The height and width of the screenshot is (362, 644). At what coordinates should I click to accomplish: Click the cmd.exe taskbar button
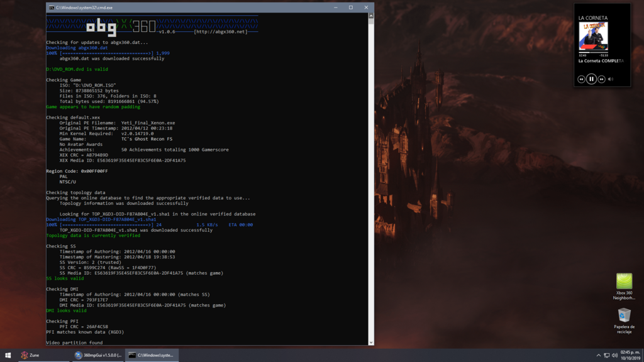tap(152, 355)
